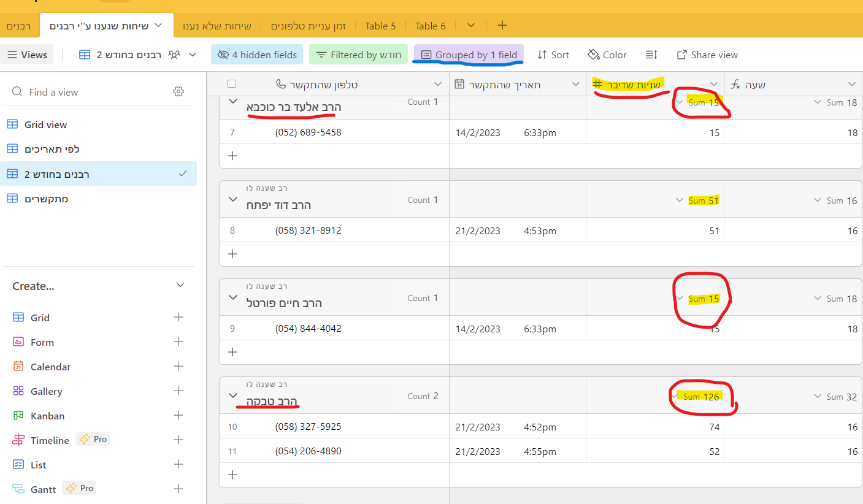Click the Timeline icon in Create section
This screenshot has height=504, width=863.
(x=18, y=440)
